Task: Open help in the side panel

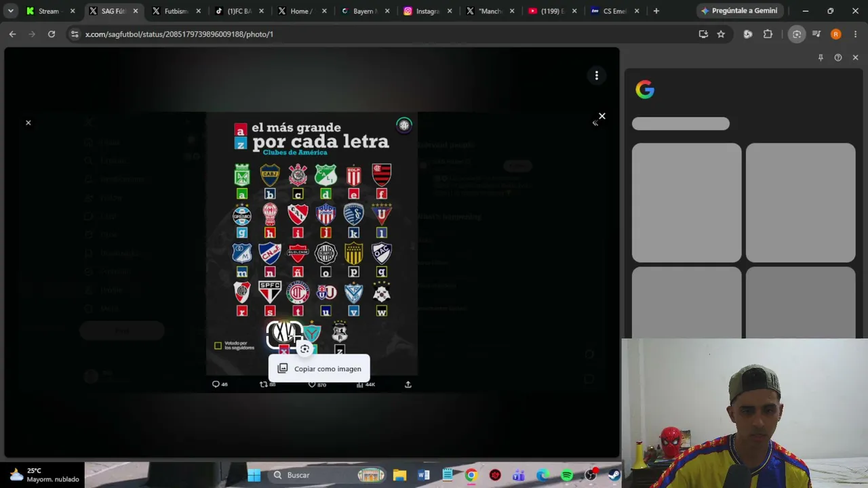Action: point(838,58)
